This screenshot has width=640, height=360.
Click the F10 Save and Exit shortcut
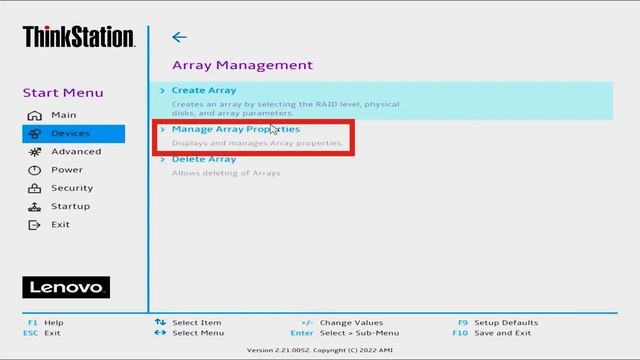point(492,333)
